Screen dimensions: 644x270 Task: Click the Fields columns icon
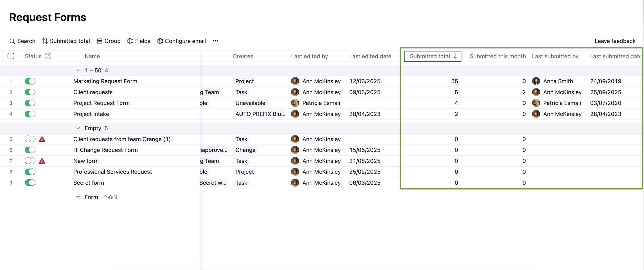pyautogui.click(x=130, y=41)
